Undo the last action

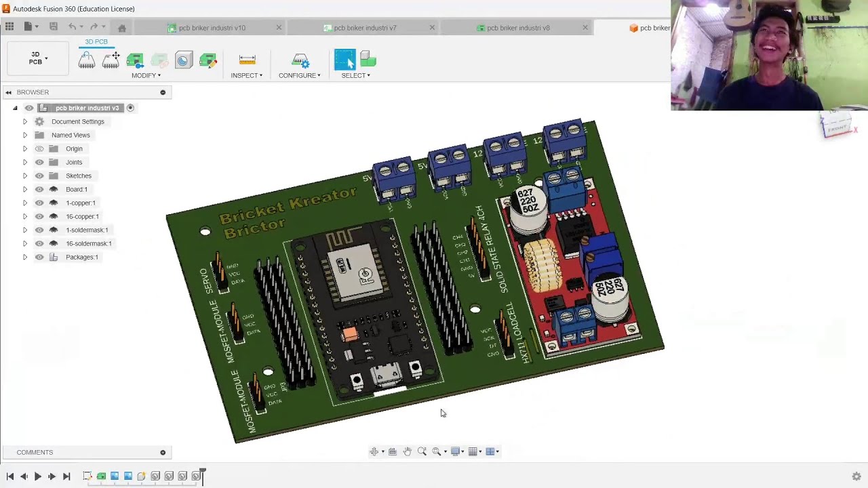coord(72,27)
